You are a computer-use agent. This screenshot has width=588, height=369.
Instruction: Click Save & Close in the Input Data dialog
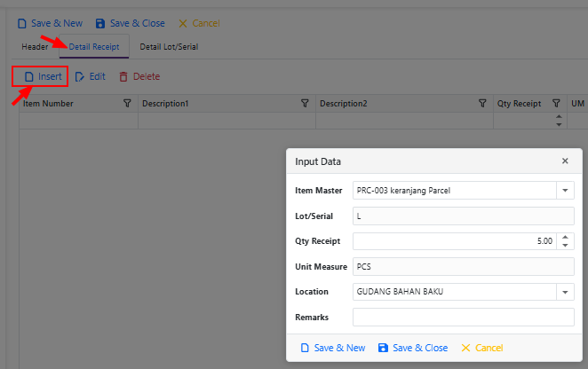click(413, 348)
